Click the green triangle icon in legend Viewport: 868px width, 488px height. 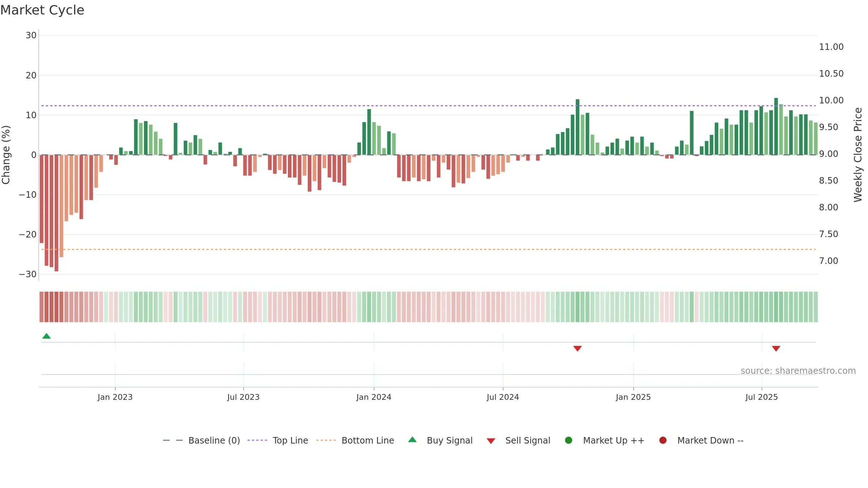pos(412,440)
